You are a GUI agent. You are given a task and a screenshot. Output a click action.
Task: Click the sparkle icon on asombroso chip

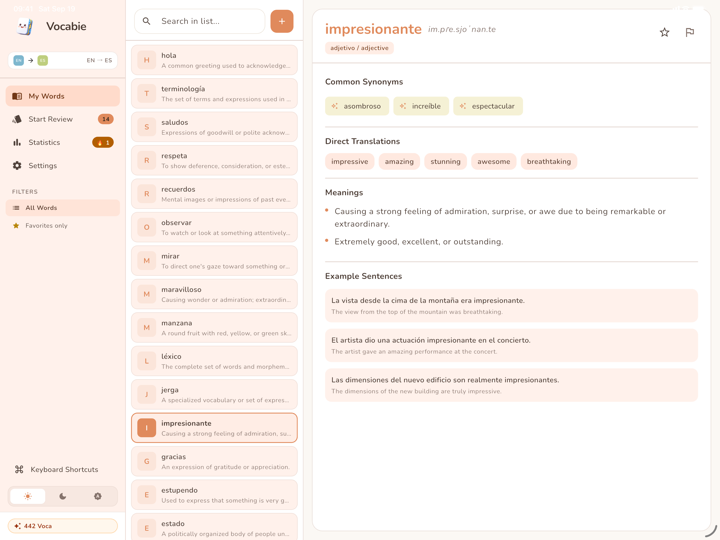pos(335,106)
